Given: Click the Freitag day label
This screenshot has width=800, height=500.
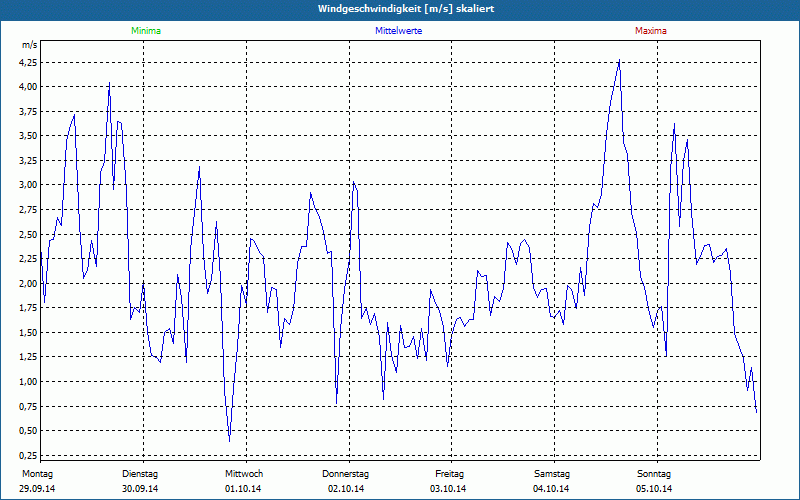Looking at the screenshot, I should click(449, 474).
